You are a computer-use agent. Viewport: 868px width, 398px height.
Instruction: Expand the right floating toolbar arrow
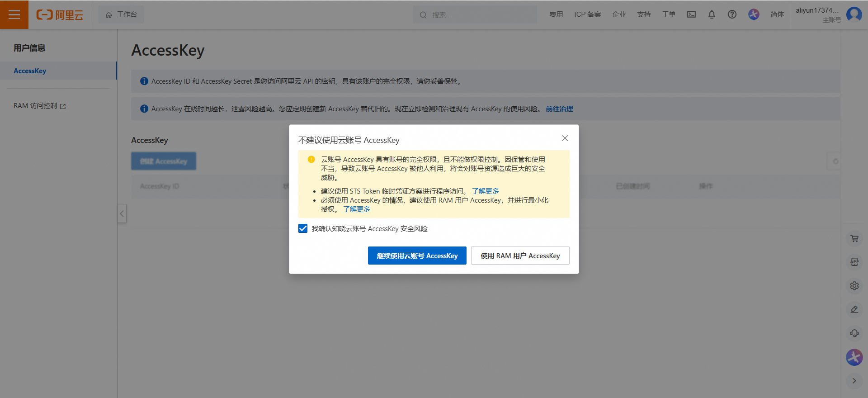(854, 381)
